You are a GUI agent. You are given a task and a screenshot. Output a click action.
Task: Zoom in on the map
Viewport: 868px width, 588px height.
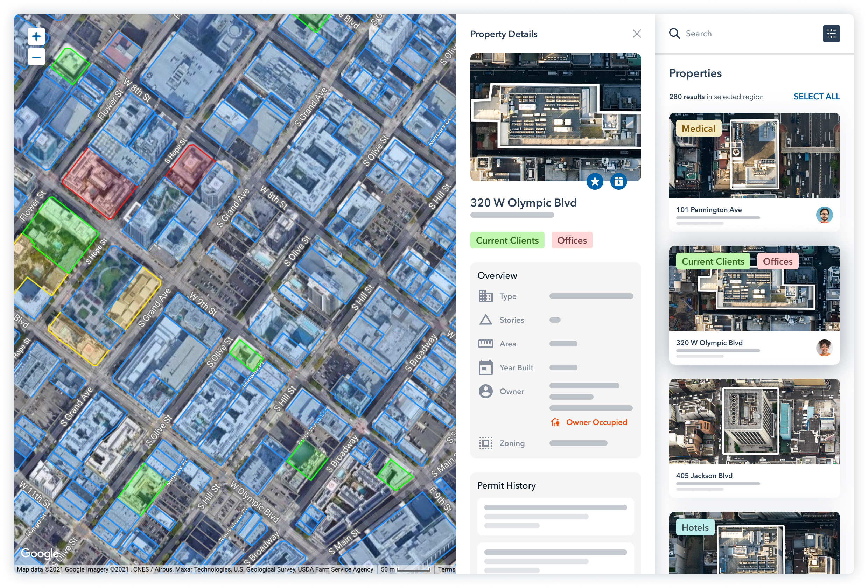[36, 36]
